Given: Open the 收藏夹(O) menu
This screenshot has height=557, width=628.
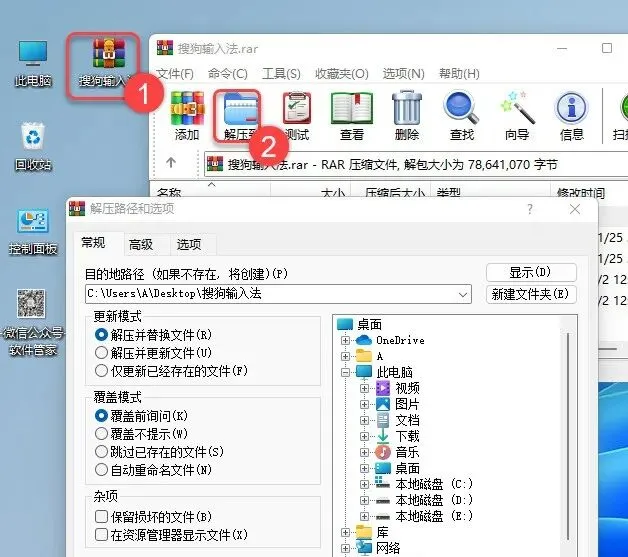Looking at the screenshot, I should [x=341, y=74].
